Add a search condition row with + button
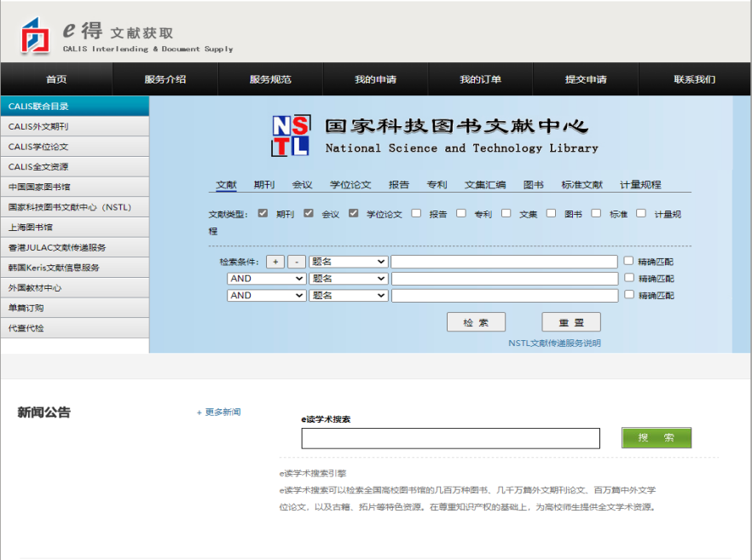Viewport: 752px width, 560px height. pos(275,262)
